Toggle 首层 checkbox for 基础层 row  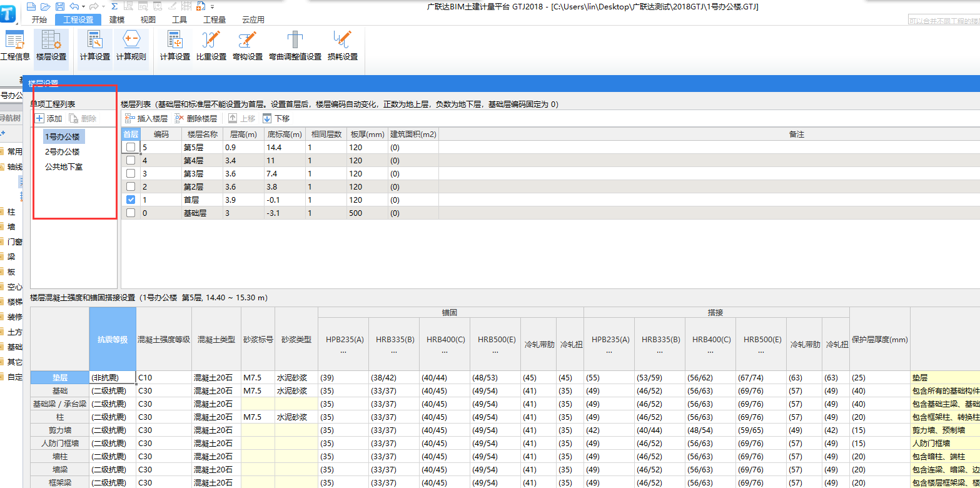point(131,213)
